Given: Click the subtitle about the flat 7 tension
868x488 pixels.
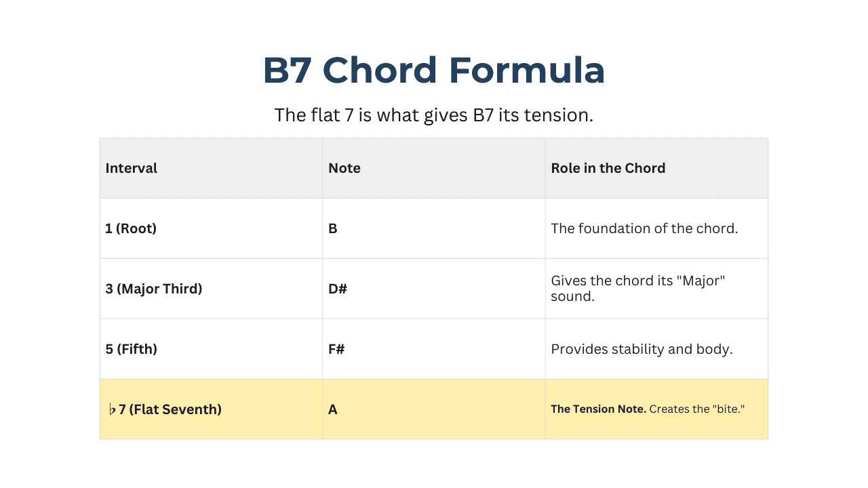Looking at the screenshot, I should (x=433, y=115).
